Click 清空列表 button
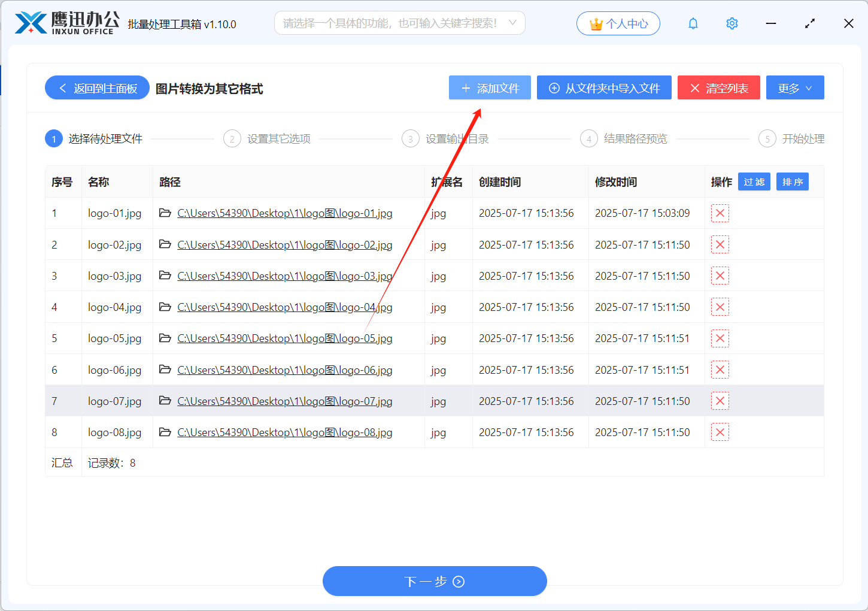This screenshot has height=611, width=868. (719, 87)
